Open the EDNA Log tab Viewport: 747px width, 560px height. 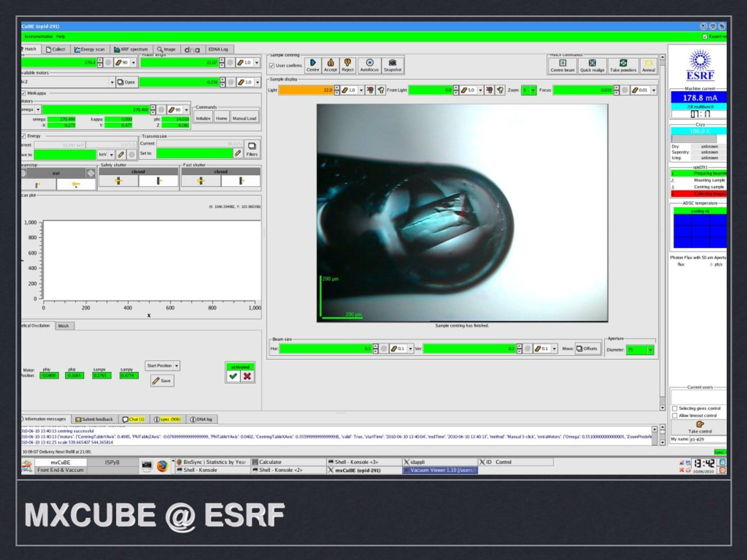[x=218, y=49]
